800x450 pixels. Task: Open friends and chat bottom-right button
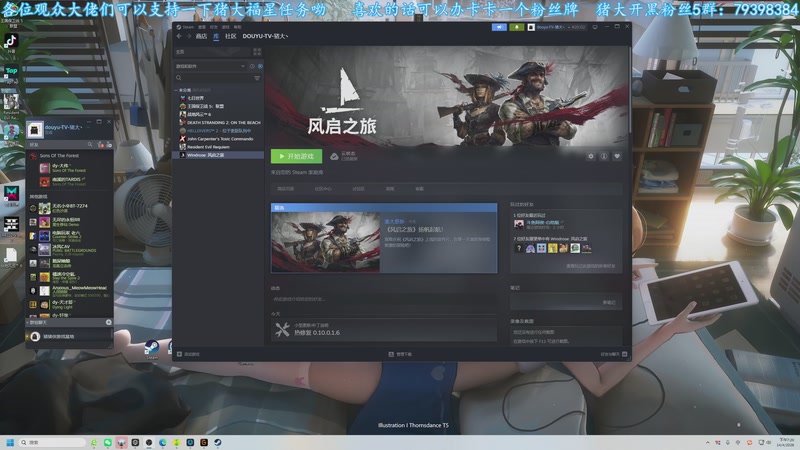[x=614, y=354]
